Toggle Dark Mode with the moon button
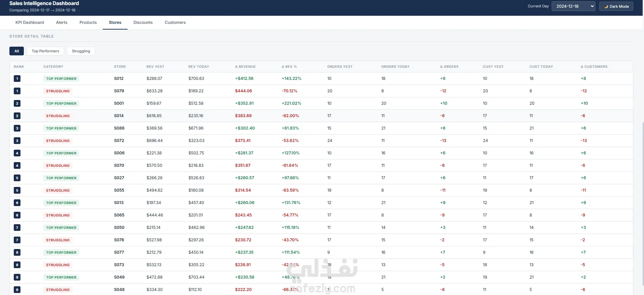Image resolution: width=644 pixels, height=295 pixels. pyautogui.click(x=616, y=6)
